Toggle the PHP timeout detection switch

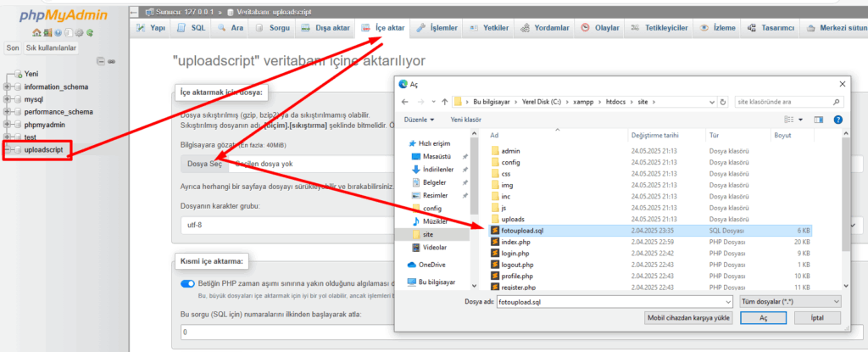click(x=187, y=283)
